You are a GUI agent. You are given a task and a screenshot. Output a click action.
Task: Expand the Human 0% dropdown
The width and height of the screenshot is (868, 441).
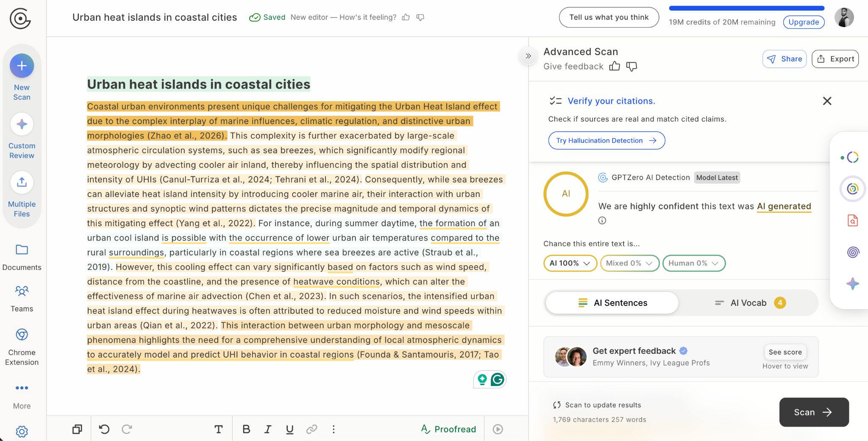tap(694, 263)
